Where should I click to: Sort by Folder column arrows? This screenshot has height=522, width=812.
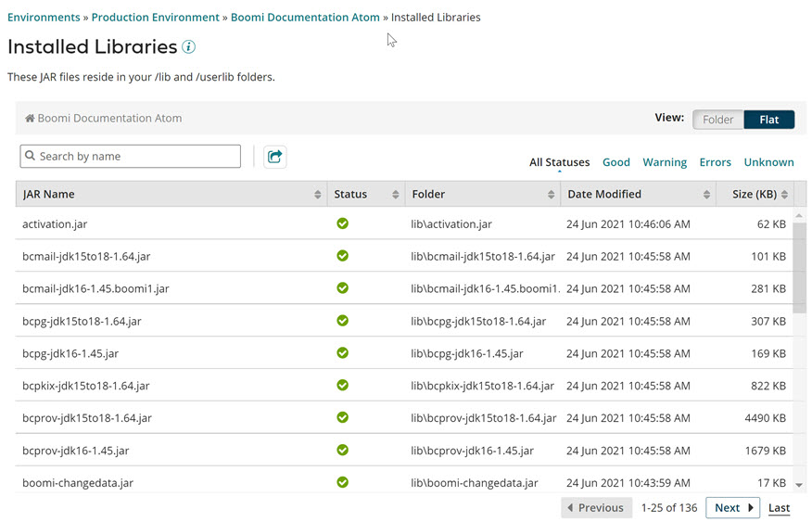[551, 194]
